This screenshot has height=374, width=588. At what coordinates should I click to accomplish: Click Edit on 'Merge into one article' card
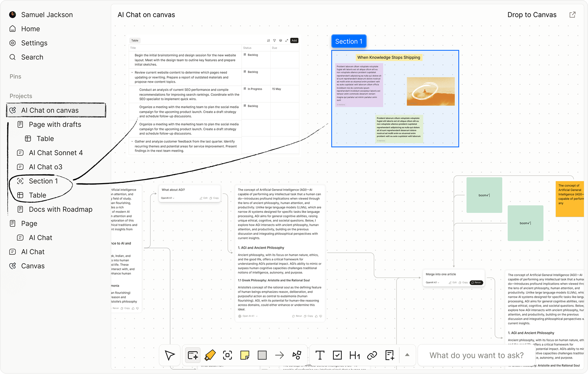pos(453,282)
